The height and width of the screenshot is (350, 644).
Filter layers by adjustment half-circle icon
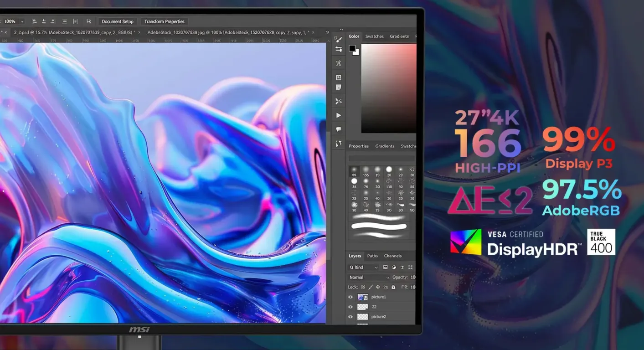point(393,268)
